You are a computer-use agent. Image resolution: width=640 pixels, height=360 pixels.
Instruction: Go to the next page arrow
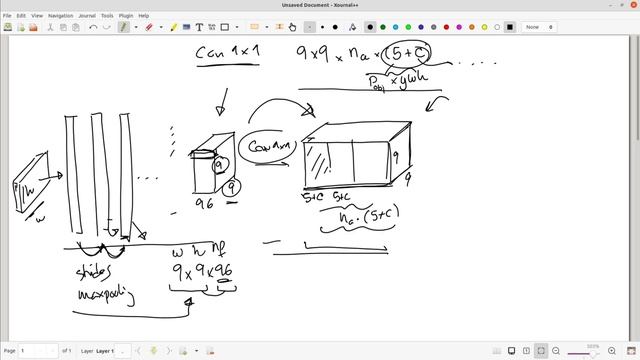[168, 351]
